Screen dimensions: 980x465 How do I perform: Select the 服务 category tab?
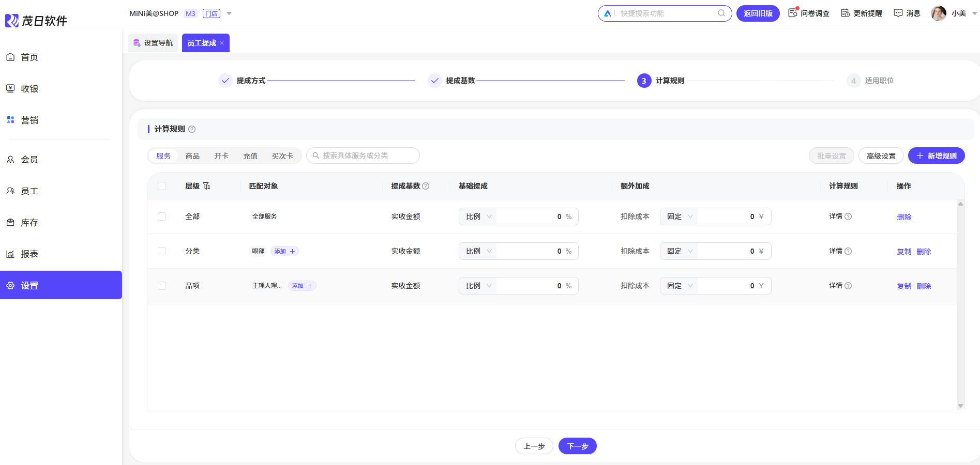pyautogui.click(x=163, y=156)
